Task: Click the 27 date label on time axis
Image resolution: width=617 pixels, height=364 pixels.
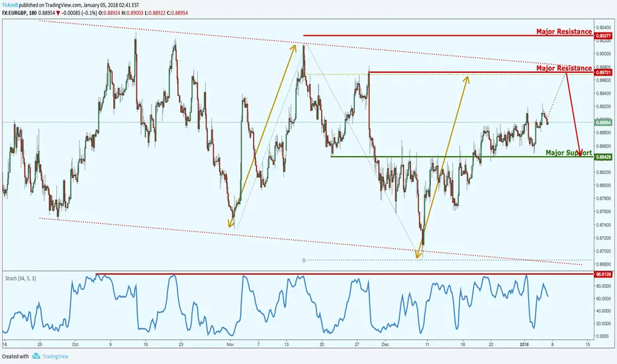Action: (357, 344)
